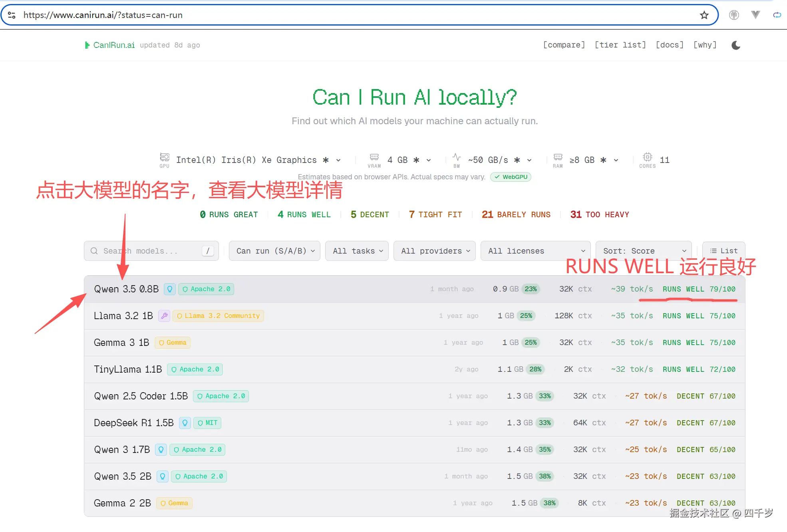Expand the Sort: Score dropdown
This screenshot has width=787, height=532.
pos(643,251)
